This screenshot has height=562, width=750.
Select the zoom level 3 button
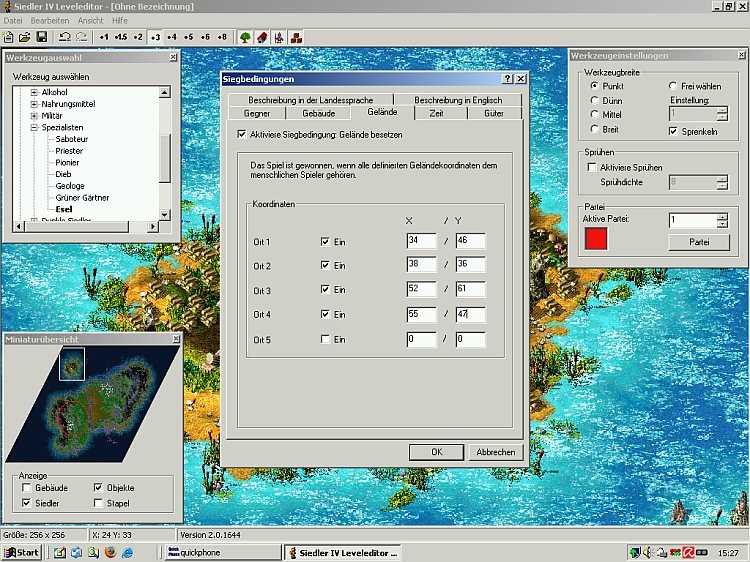pos(155,37)
